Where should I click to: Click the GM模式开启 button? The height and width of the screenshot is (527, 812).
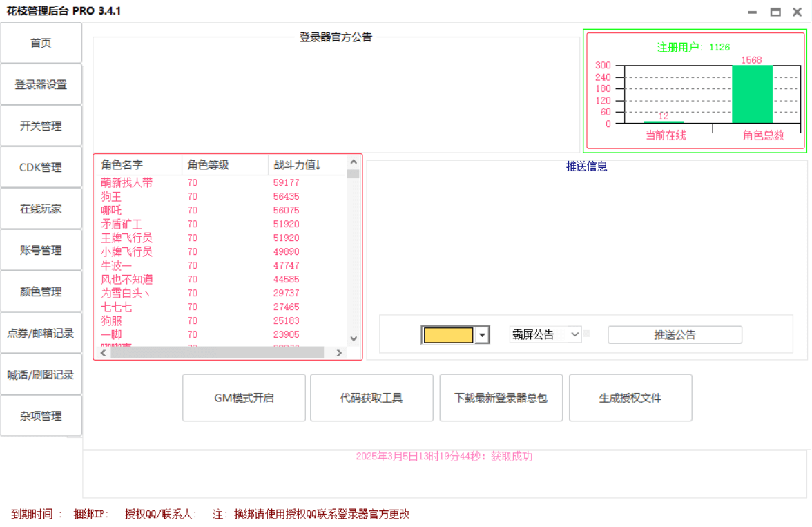[x=244, y=398]
